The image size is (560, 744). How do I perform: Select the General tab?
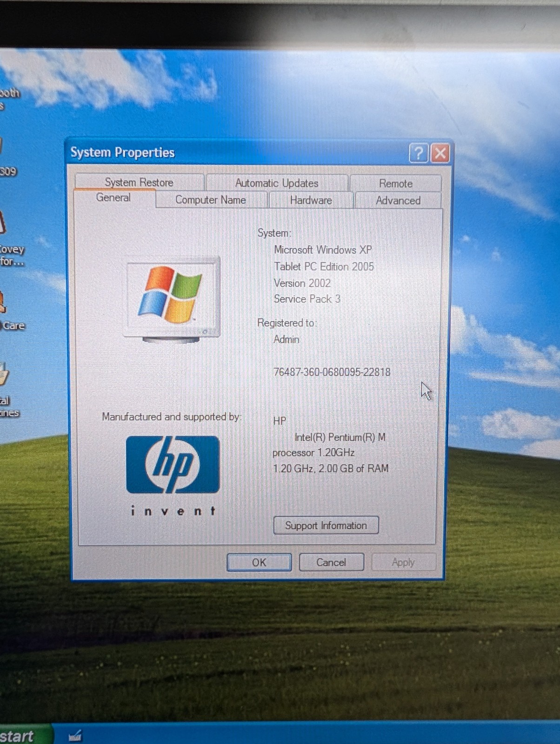(113, 198)
